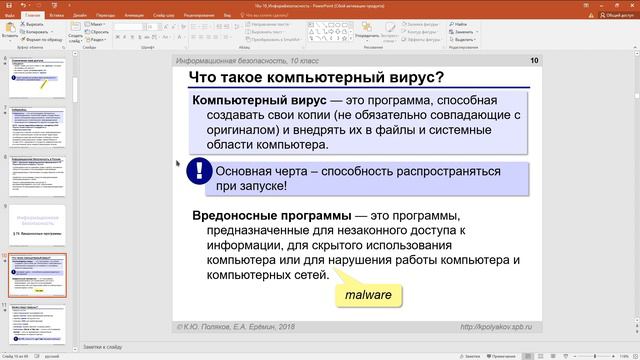
Task: Click the slide title 'Что такое компьютерный вирус?'
Action: (316, 77)
